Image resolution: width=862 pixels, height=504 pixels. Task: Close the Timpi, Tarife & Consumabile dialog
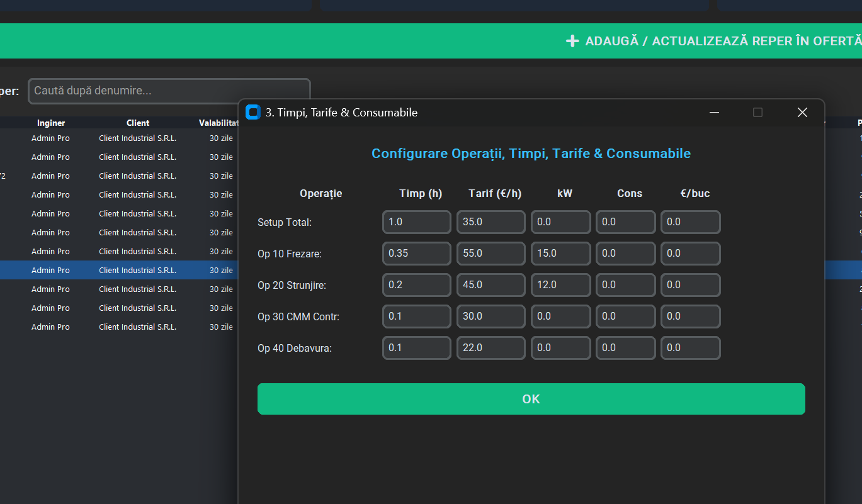coord(802,112)
